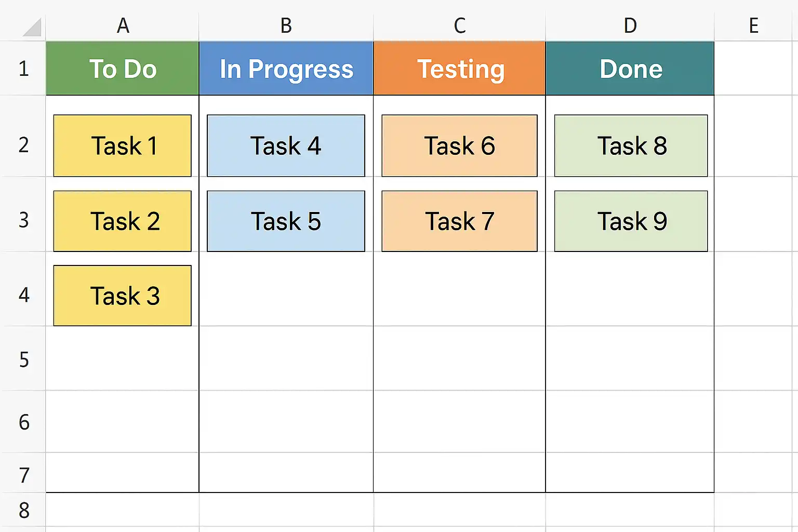The width and height of the screenshot is (798, 532).
Task: Click the select-all corner triangle
Action: [x=32, y=28]
